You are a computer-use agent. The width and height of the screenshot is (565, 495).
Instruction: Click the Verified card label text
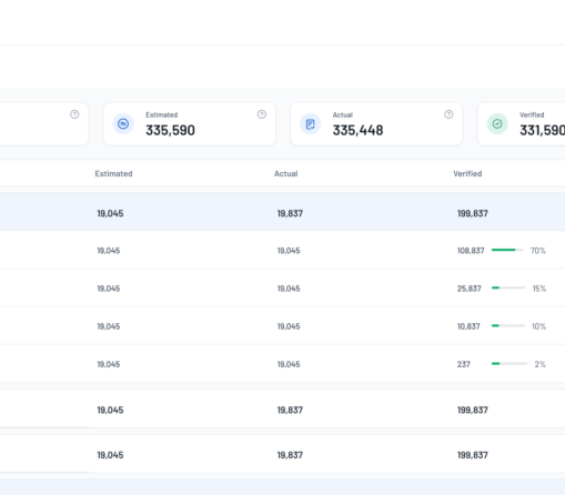coord(532,115)
